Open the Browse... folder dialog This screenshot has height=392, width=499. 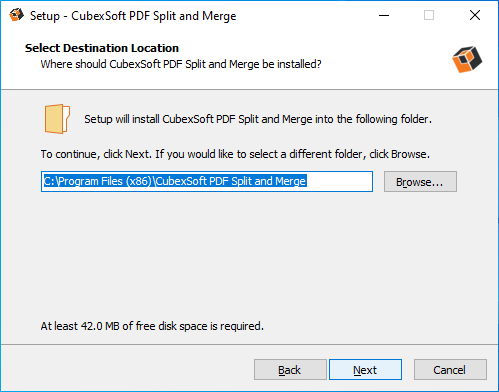coord(420,182)
